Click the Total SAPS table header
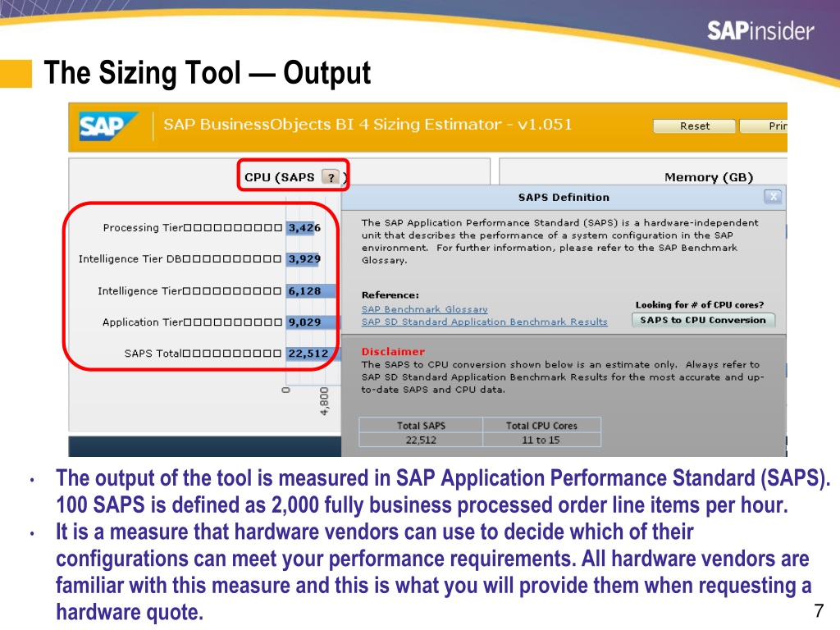The width and height of the screenshot is (840, 630). [x=421, y=426]
